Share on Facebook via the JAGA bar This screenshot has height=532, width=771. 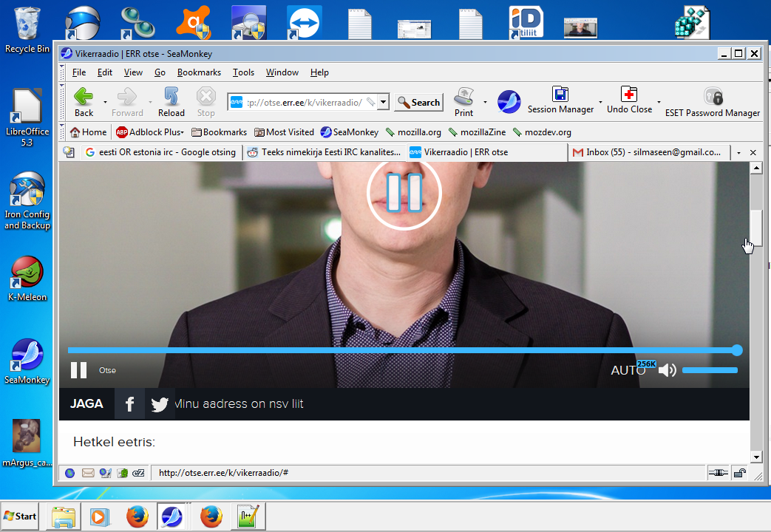pyautogui.click(x=129, y=404)
